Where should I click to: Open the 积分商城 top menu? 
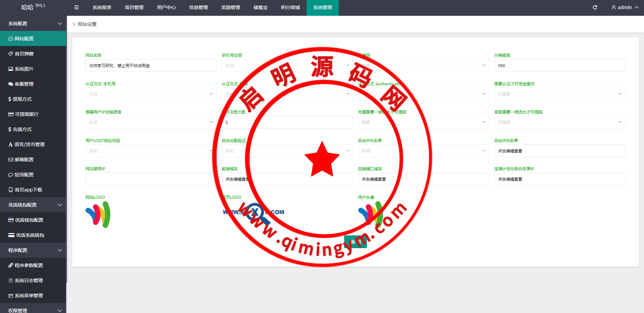(x=290, y=7)
